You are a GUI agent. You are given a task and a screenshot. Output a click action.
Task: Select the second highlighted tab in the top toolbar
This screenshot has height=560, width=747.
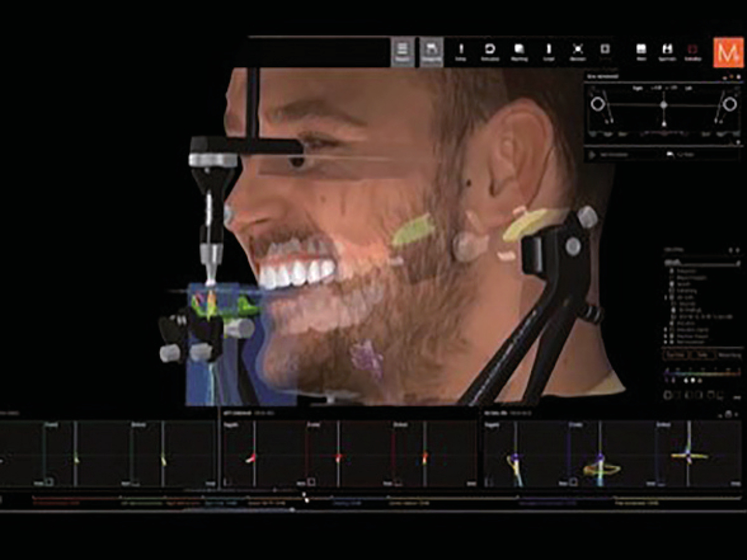point(431,51)
